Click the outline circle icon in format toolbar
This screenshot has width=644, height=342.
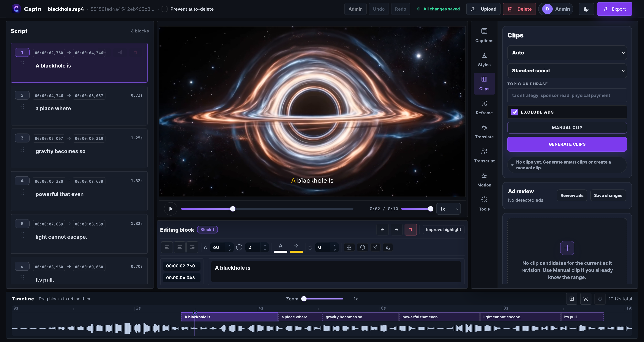click(239, 247)
